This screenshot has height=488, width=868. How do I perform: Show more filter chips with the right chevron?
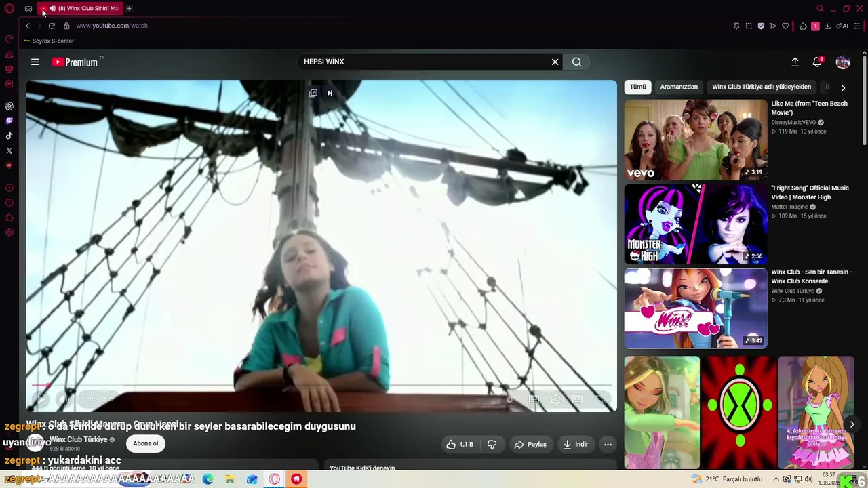[x=843, y=87]
